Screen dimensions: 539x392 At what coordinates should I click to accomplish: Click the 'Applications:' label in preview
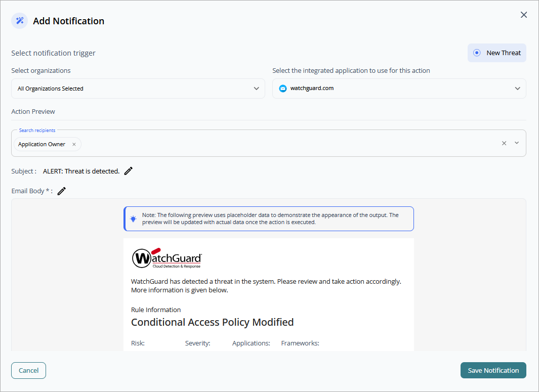(252, 343)
